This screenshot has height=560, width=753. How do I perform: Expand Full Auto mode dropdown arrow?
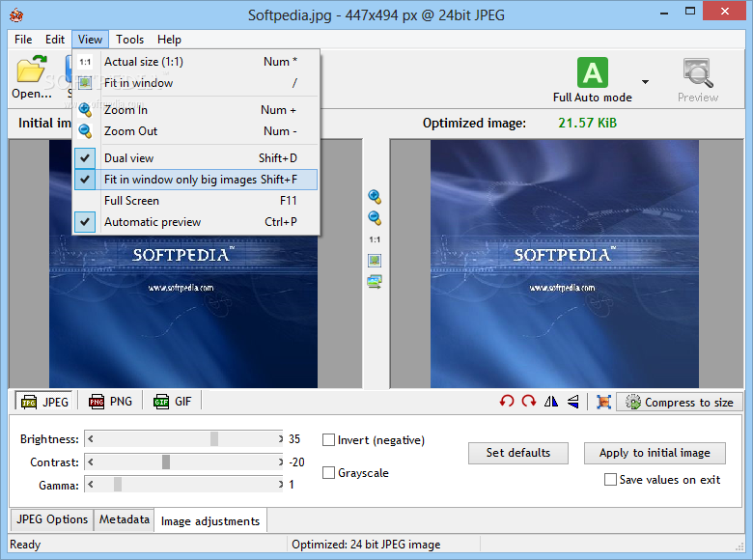(x=646, y=82)
